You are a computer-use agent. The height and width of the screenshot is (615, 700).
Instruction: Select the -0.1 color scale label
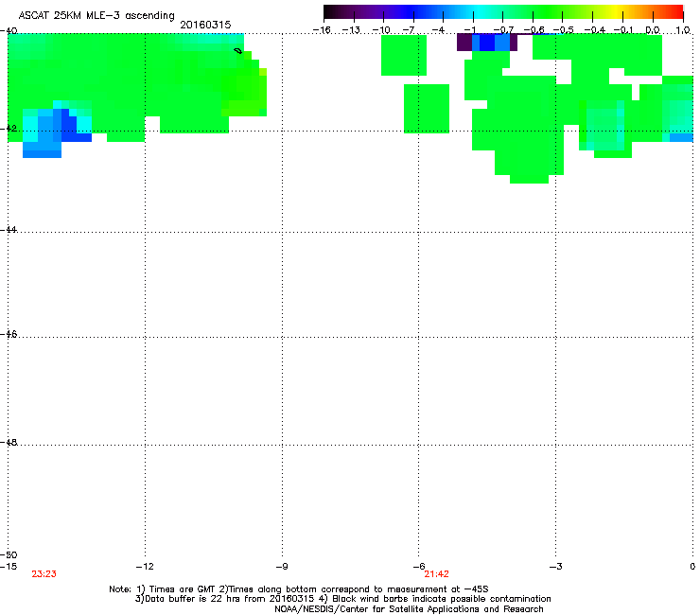[x=624, y=30]
